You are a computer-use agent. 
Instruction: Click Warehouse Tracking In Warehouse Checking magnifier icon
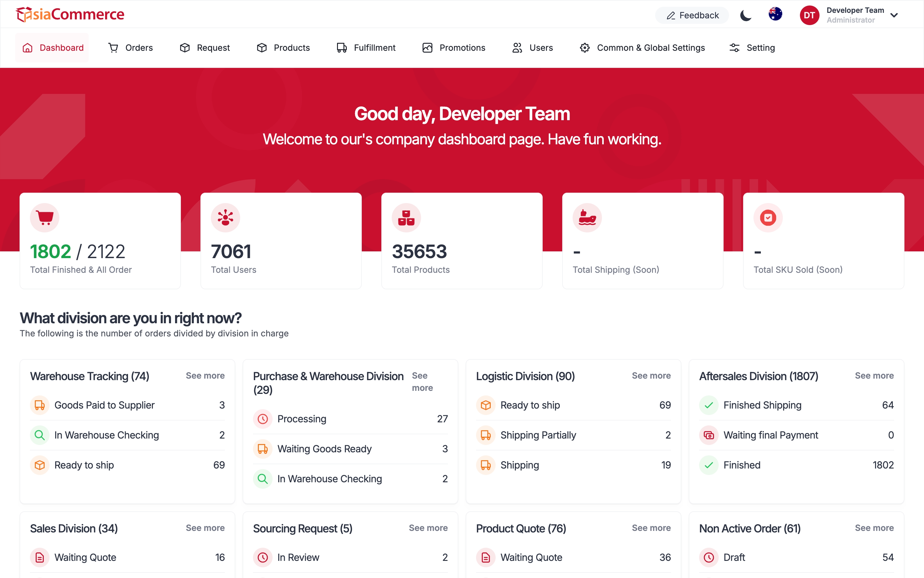[x=40, y=435]
